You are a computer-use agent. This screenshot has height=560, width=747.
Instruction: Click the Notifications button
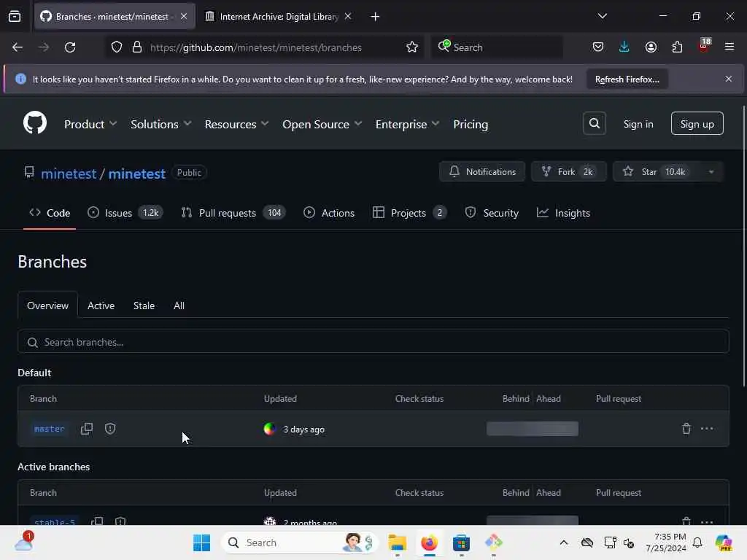[x=482, y=172]
